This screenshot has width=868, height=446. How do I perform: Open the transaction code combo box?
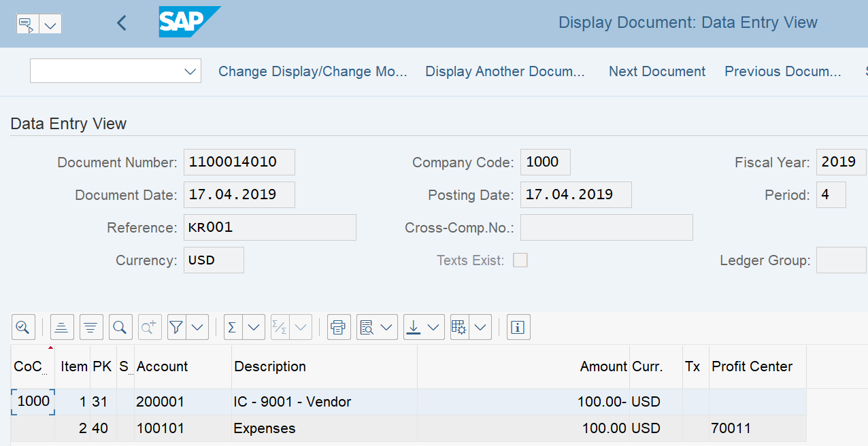[116, 71]
